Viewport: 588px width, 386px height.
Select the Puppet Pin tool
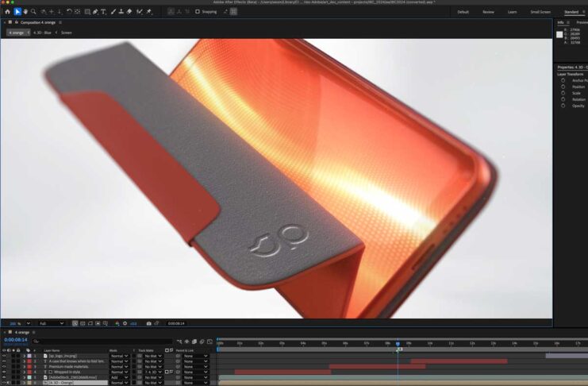click(x=149, y=12)
